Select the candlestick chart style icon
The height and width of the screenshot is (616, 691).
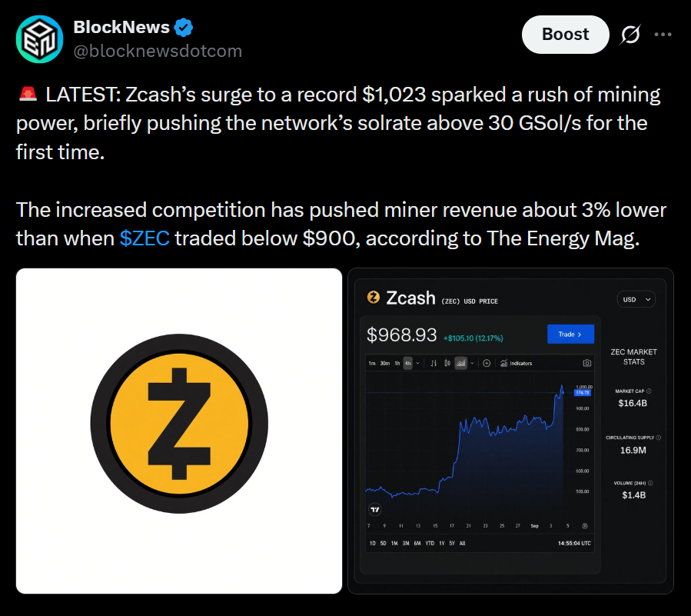(x=447, y=363)
